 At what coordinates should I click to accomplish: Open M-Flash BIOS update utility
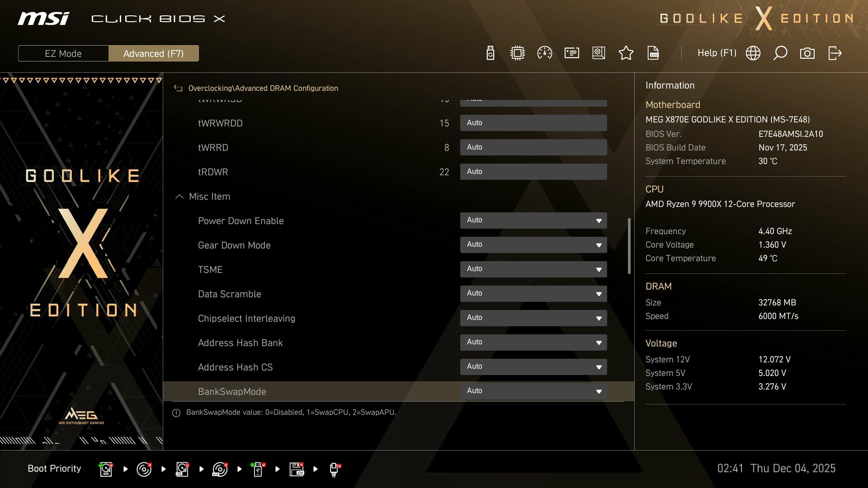(490, 53)
